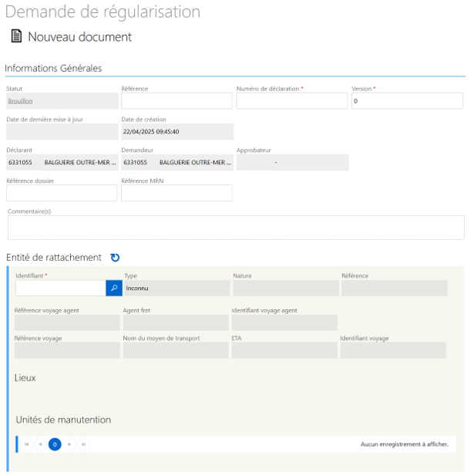
Task: Go to first page in pager
Action: [27, 444]
